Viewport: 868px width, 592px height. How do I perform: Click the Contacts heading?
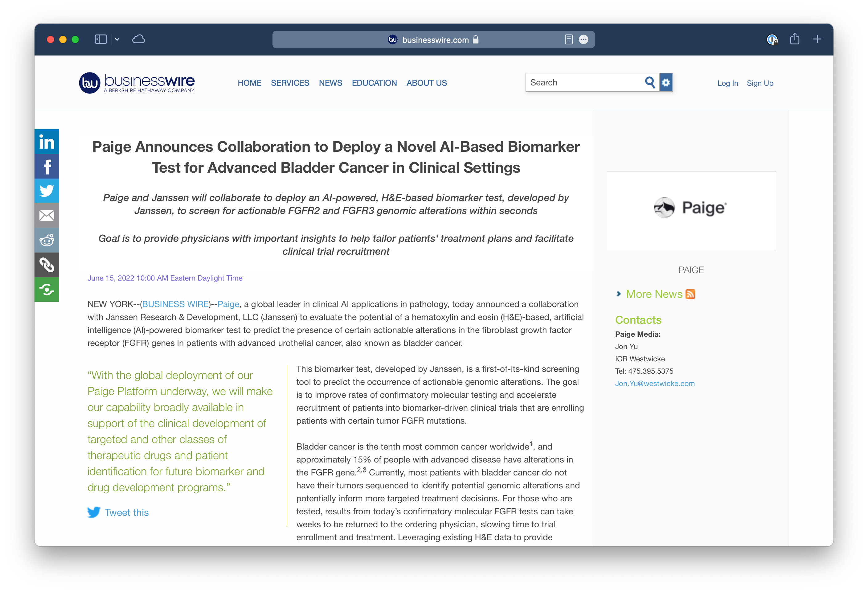click(638, 320)
